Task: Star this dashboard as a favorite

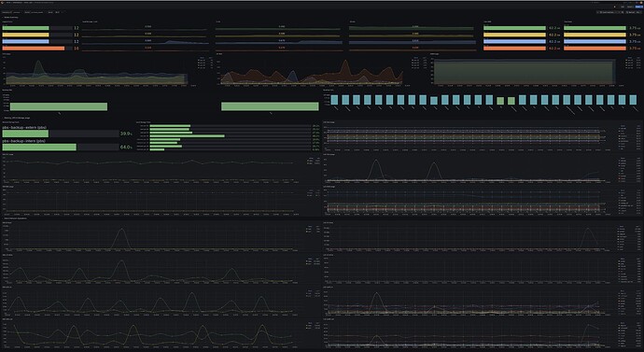Action: click(x=615, y=7)
